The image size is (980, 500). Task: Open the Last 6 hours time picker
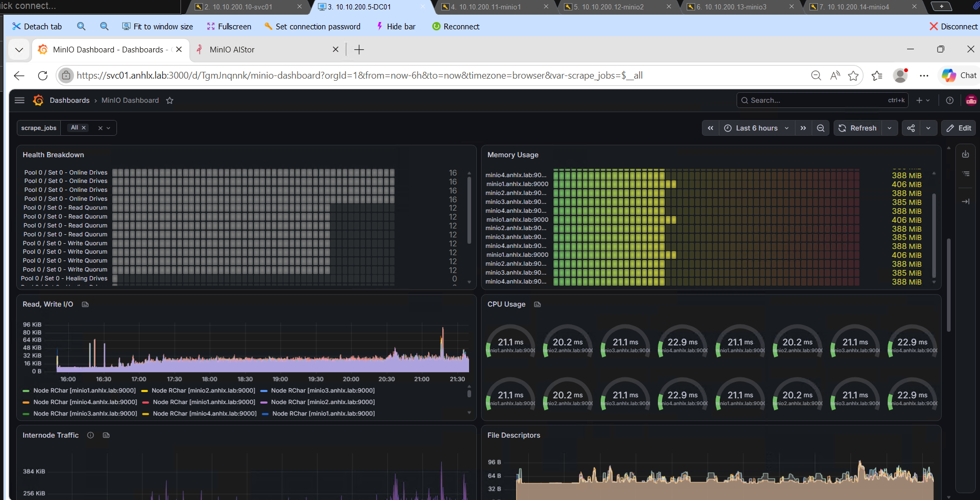coord(757,128)
